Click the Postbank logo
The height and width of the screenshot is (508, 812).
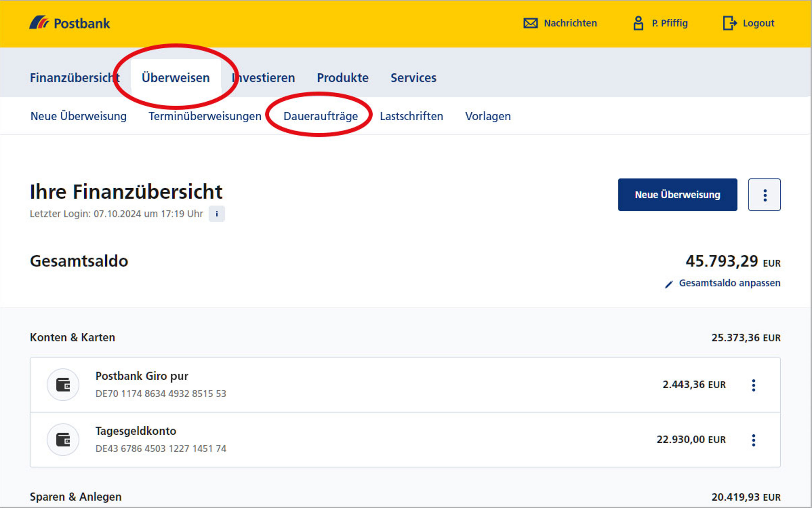[69, 23]
